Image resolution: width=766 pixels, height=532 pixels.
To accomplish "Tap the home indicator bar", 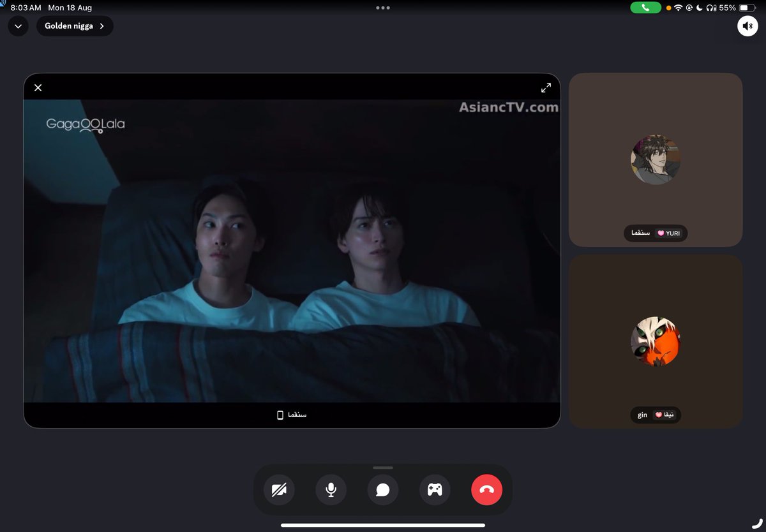I will [x=383, y=525].
